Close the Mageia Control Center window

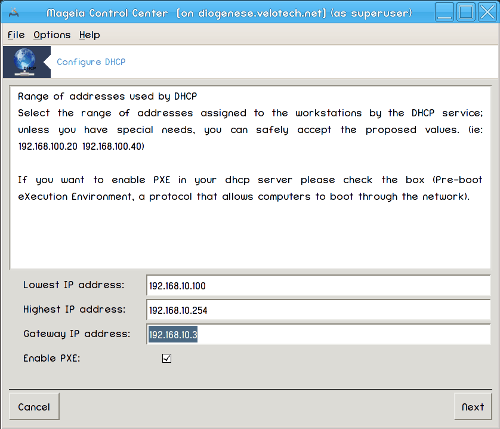tap(487, 12)
